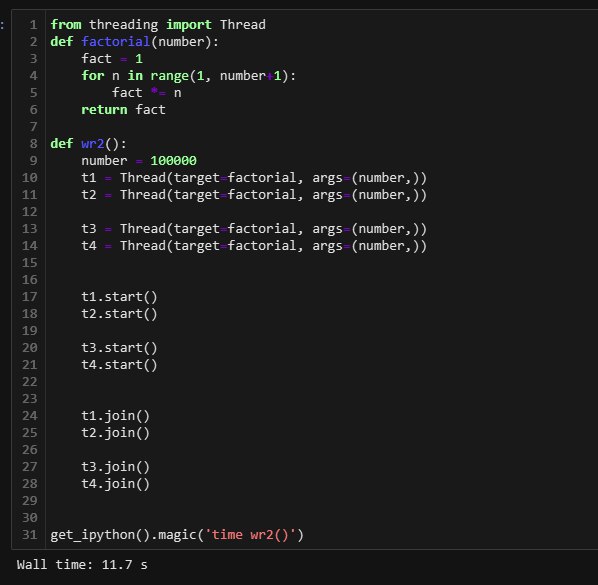The width and height of the screenshot is (598, 585).
Task: Click the get_ipython().magic('time wr2()') line
Action: pyautogui.click(x=177, y=535)
